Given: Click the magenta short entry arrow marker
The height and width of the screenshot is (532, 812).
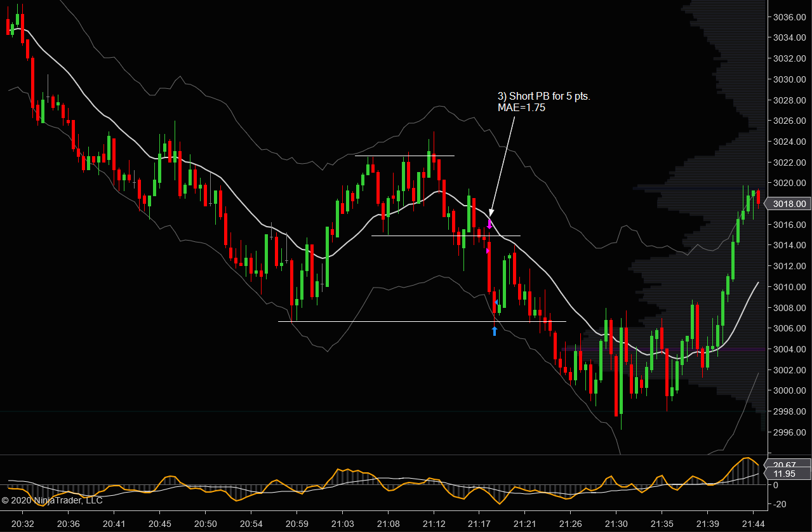Looking at the screenshot, I should [x=489, y=223].
